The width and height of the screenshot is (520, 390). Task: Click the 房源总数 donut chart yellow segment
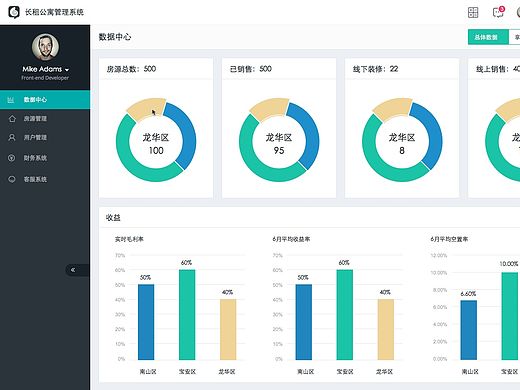(146, 109)
